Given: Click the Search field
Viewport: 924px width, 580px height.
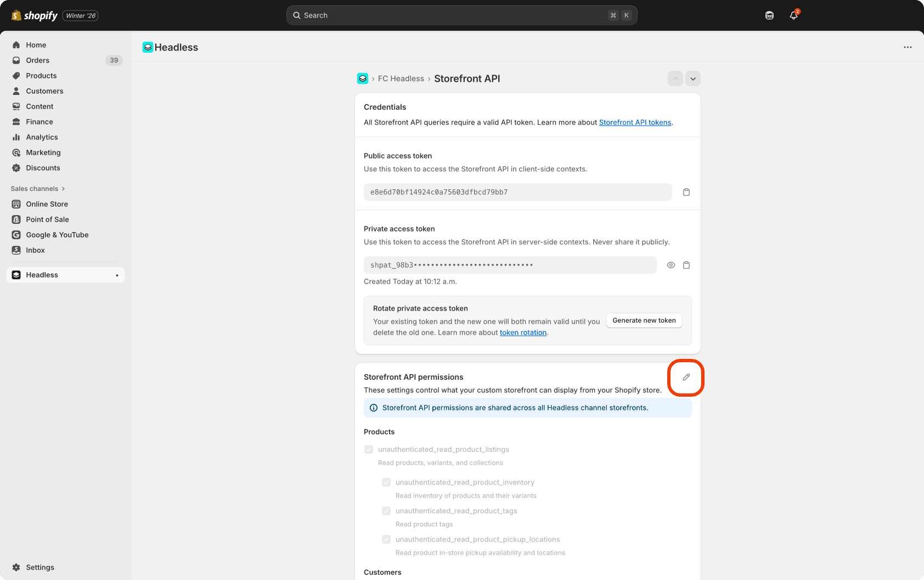Looking at the screenshot, I should pos(461,15).
